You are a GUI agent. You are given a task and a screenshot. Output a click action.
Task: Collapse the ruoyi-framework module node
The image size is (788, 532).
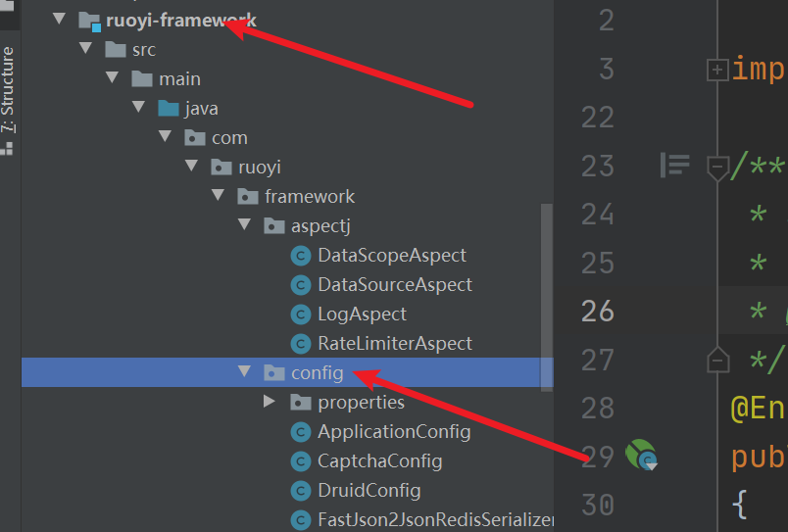point(60,19)
